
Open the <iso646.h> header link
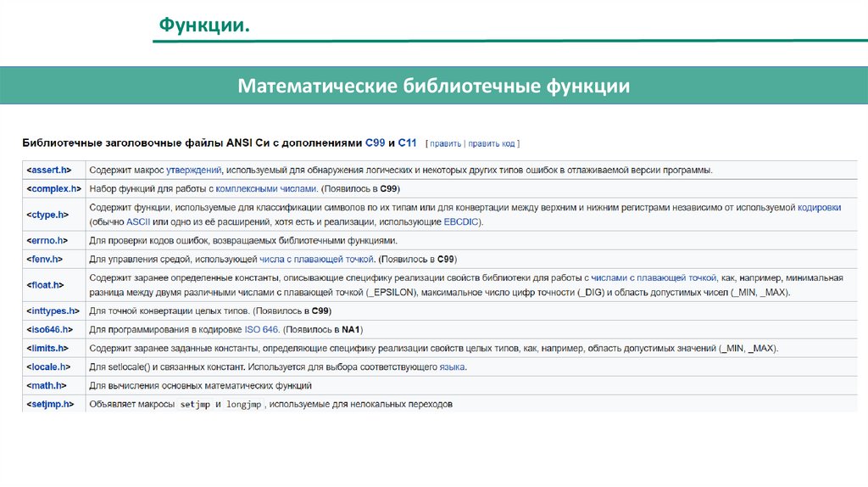49,330
